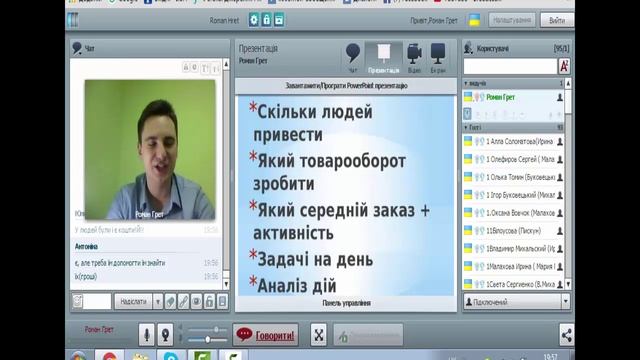
Task: Select user 1Света Сергиенко in guest list
Action: click(513, 284)
